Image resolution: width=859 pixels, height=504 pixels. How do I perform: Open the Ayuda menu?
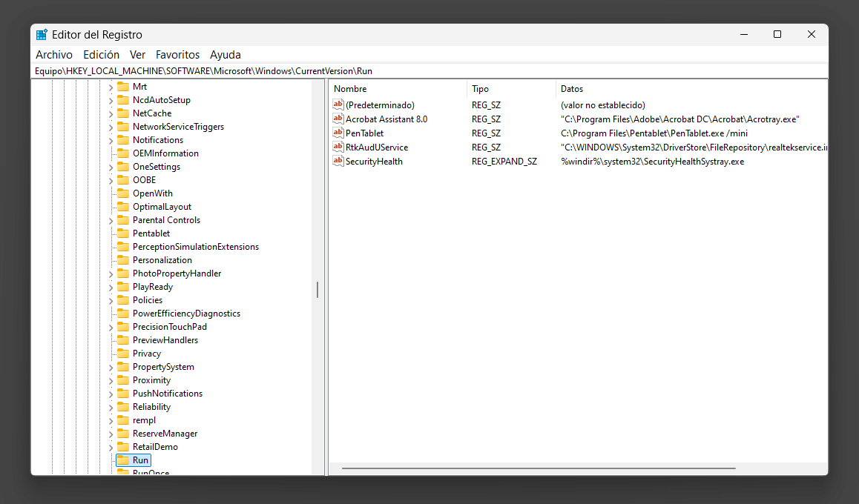click(x=226, y=55)
